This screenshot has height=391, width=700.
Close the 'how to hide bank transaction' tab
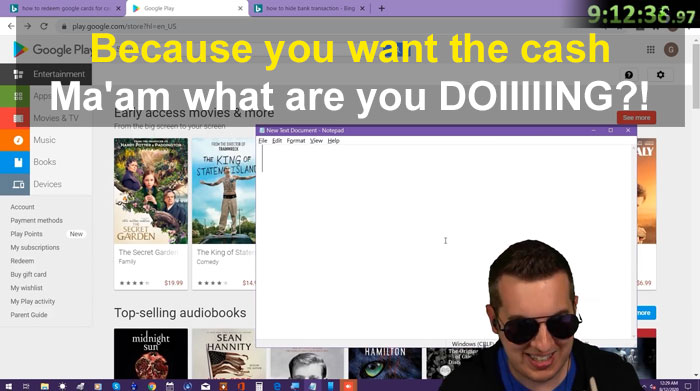[362, 8]
